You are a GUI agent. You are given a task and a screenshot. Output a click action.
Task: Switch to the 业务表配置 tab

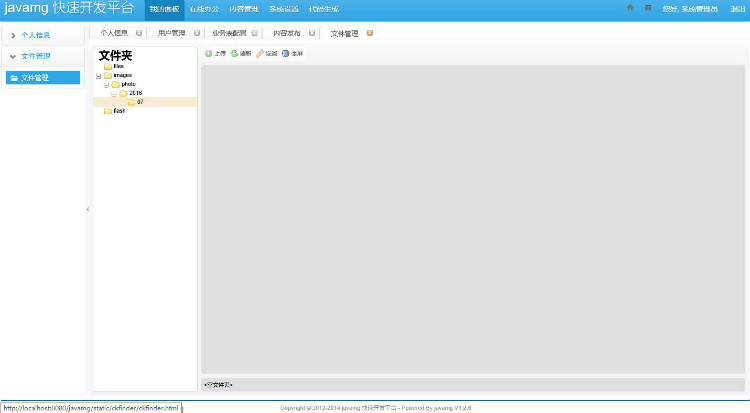[x=229, y=33]
